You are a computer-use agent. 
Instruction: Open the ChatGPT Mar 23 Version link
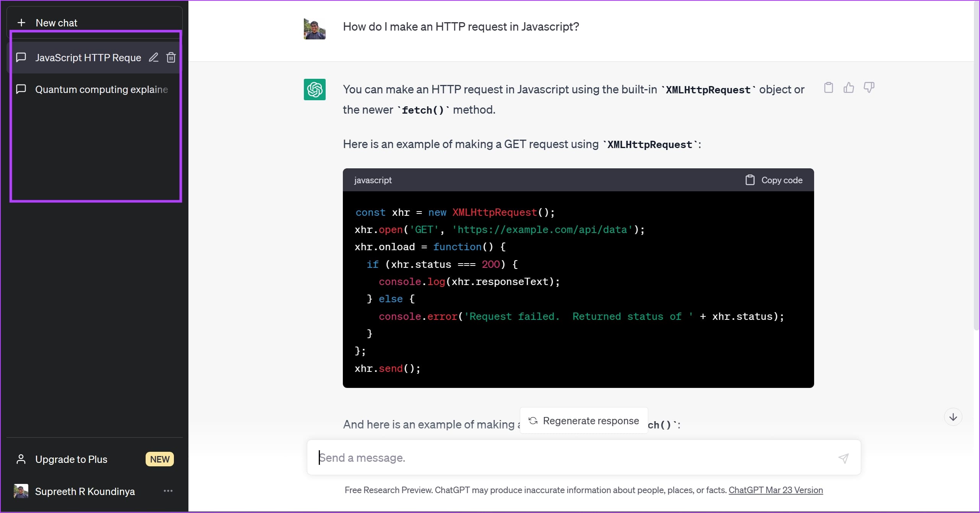[x=776, y=490]
